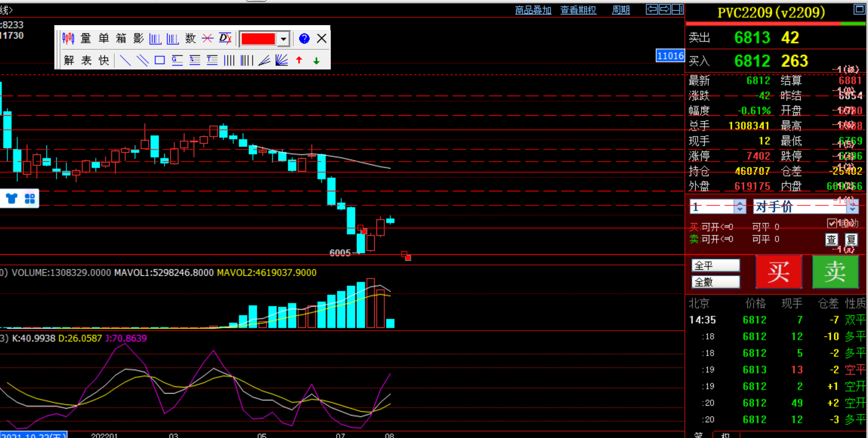Image resolution: width=868 pixels, height=438 pixels.
Task: Open 查看期权 options link
Action: (x=578, y=10)
